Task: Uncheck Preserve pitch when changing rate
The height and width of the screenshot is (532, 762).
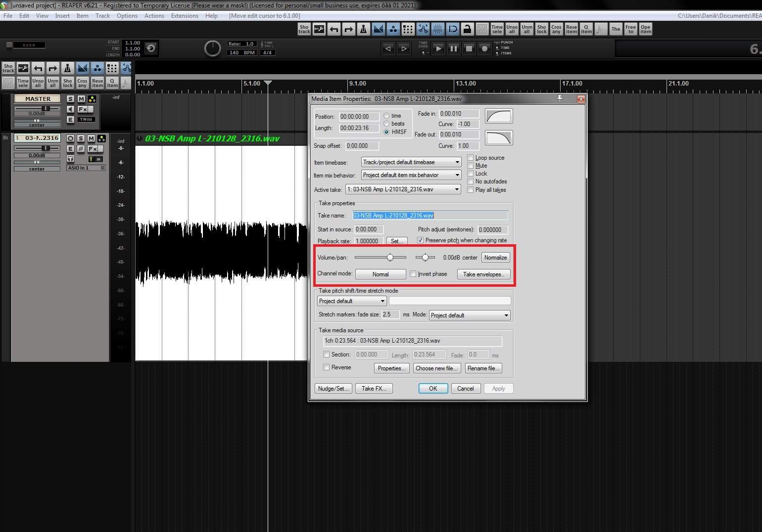Action: point(421,240)
